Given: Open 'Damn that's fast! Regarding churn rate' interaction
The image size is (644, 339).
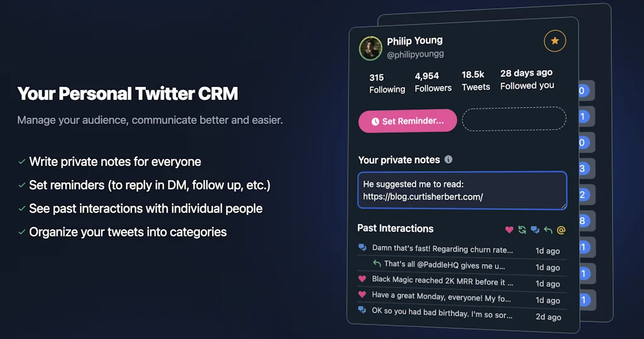Looking at the screenshot, I should coord(442,249).
